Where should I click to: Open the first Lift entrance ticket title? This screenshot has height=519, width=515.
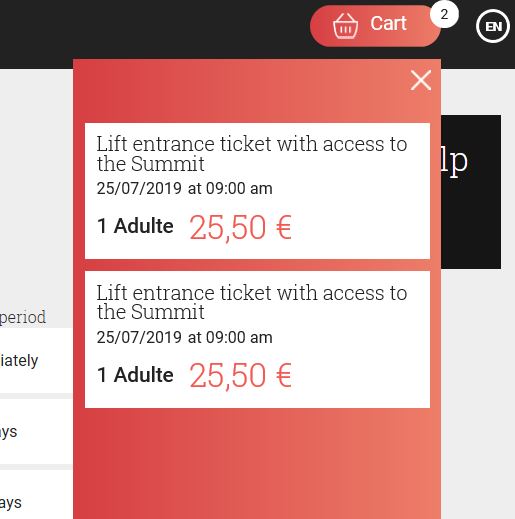point(252,154)
